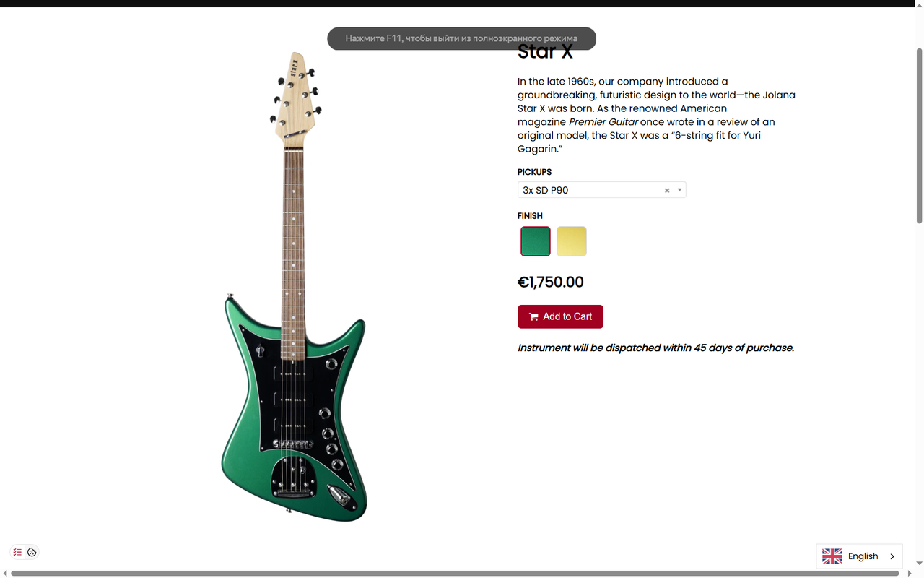Click the right arrow of the horizontal scrollbar
Viewport: 924px width, 578px height.
(x=908, y=574)
